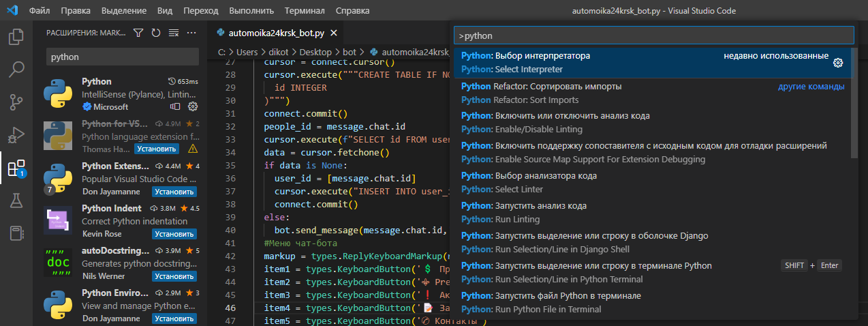The height and width of the screenshot is (326, 868).
Task: Configure keybinding gear for Select Interpreter command
Action: click(x=838, y=63)
